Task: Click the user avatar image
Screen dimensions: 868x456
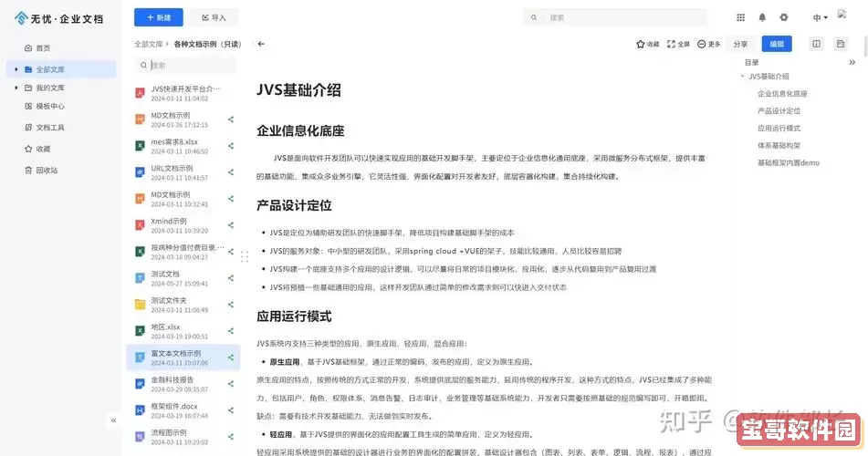Action: point(842,15)
